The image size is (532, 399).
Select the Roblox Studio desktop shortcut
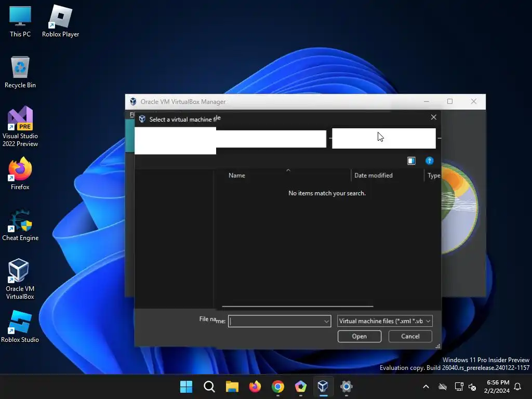20,326
